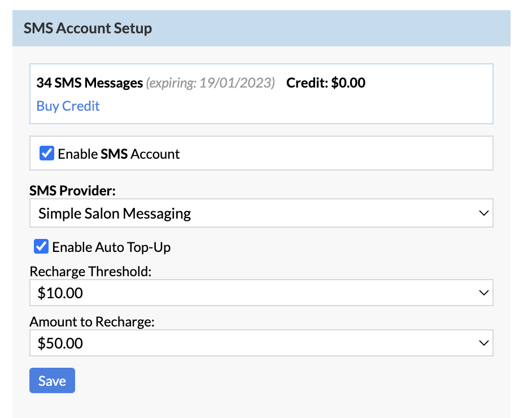Click the Buy Credit link

pyautogui.click(x=67, y=106)
